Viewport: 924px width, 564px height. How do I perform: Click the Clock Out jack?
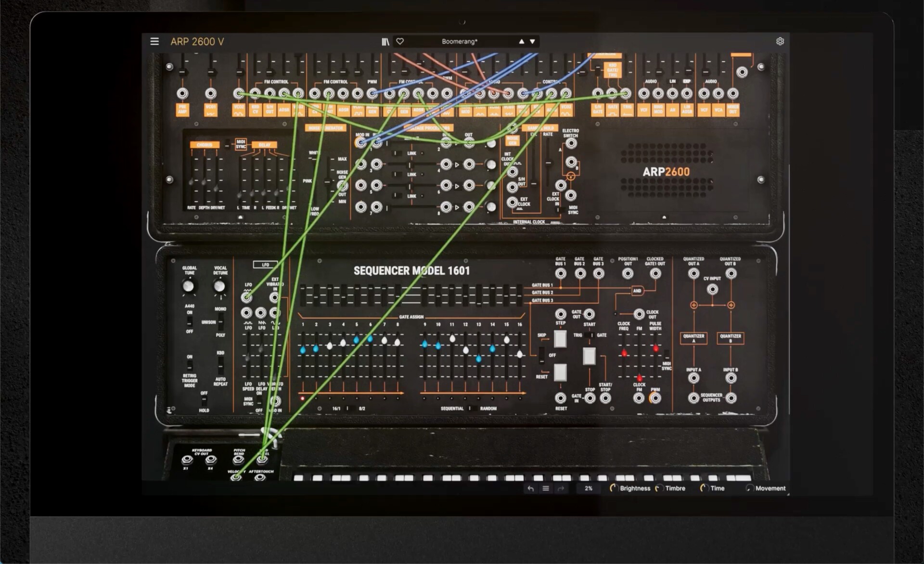pyautogui.click(x=639, y=314)
